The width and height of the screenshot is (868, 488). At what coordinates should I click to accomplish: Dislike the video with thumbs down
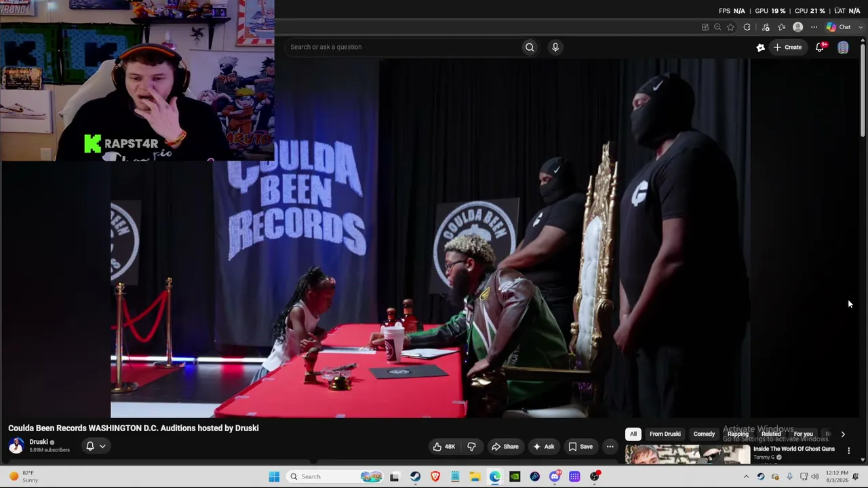click(471, 447)
